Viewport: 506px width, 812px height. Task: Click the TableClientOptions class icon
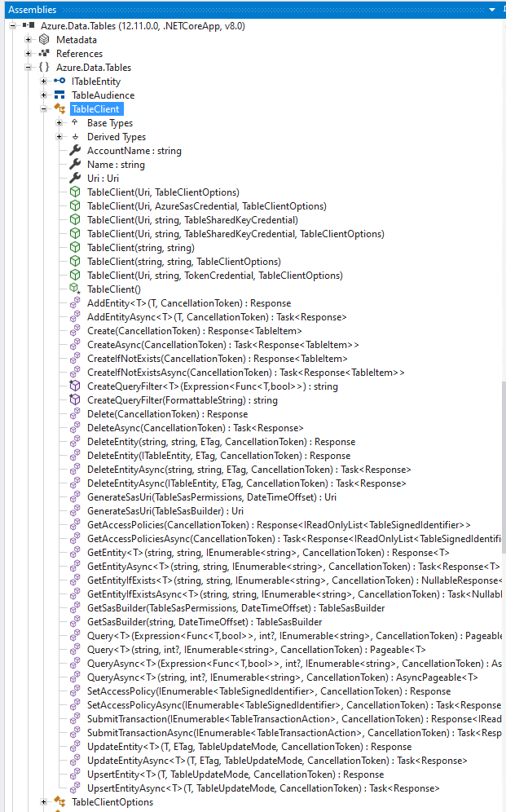tap(59, 802)
